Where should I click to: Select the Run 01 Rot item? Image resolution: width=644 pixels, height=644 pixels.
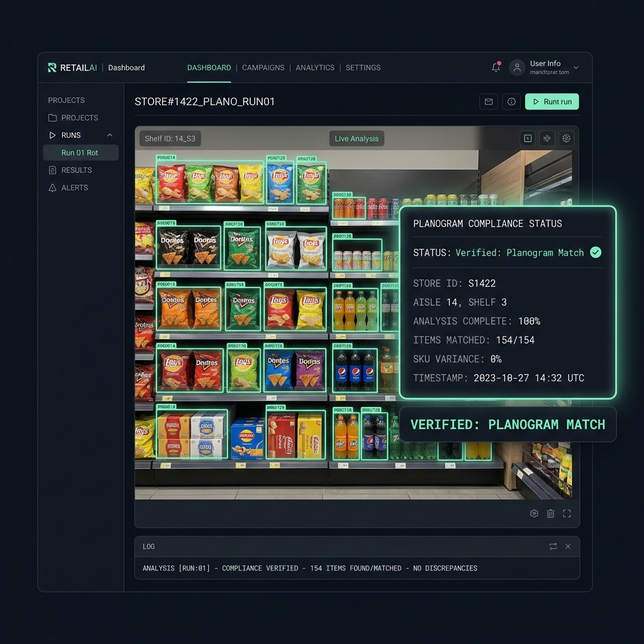(80, 153)
